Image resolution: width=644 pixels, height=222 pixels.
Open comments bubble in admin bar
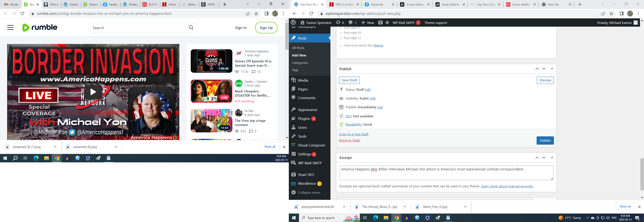352,22
